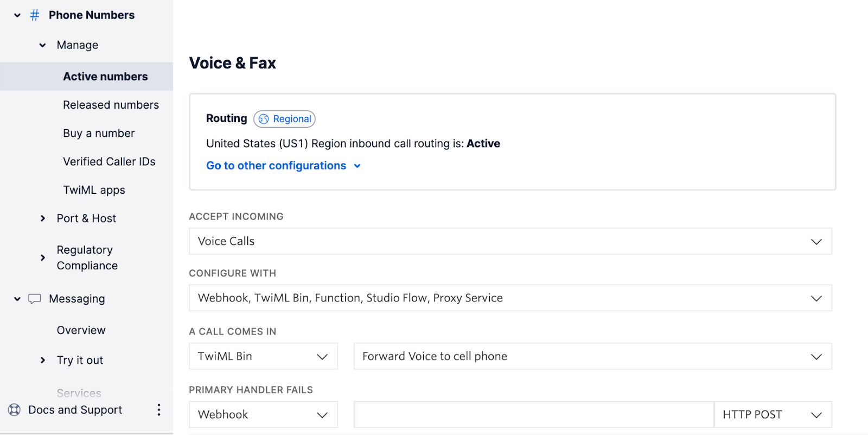The height and width of the screenshot is (435, 868).
Task: Open Messaging Overview page
Action: coord(81,330)
